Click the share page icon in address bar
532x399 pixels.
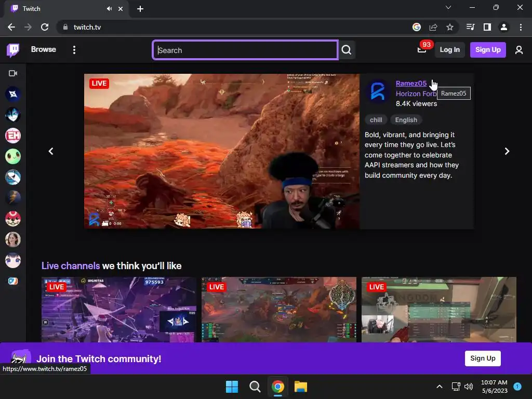tap(433, 27)
